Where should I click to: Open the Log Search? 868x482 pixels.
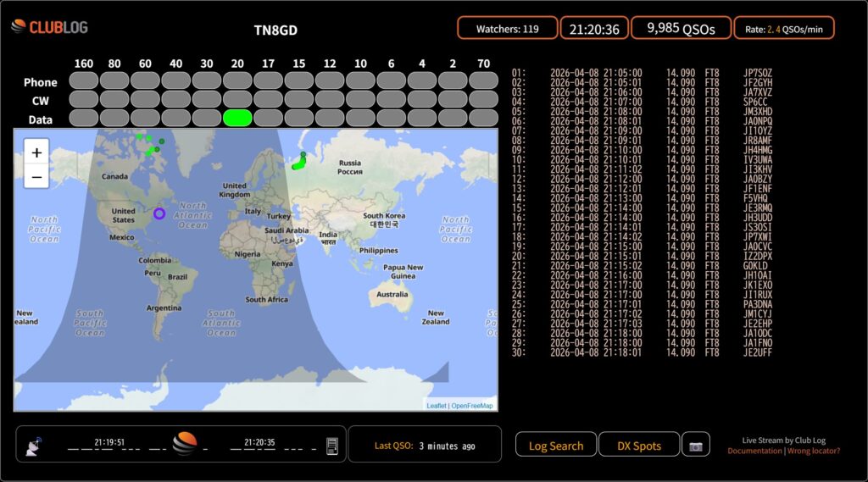tap(556, 446)
